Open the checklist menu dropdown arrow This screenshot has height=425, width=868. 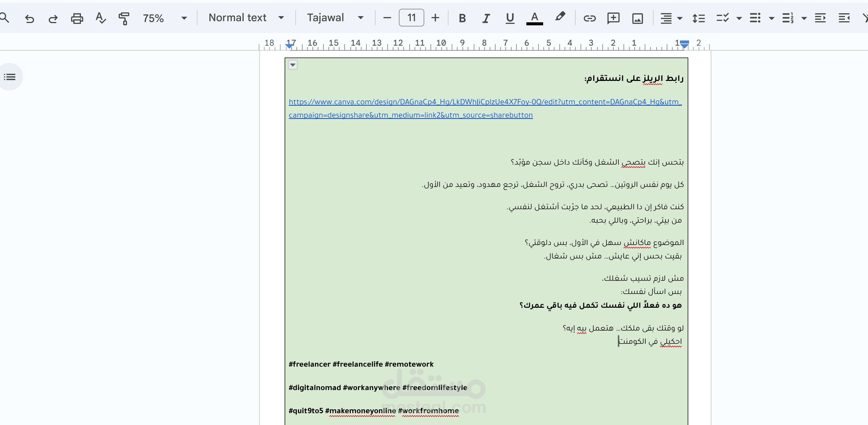tap(739, 18)
